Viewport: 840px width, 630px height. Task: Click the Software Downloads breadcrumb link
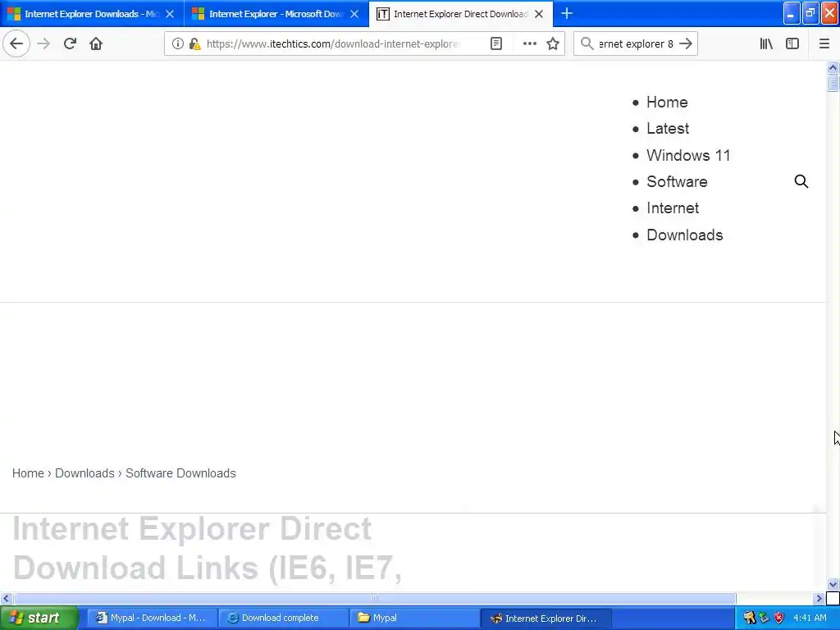[180, 473]
